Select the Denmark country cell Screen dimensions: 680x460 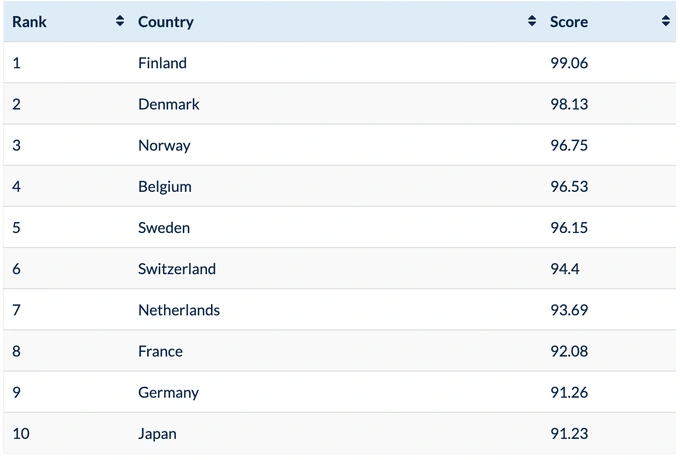pos(169,104)
